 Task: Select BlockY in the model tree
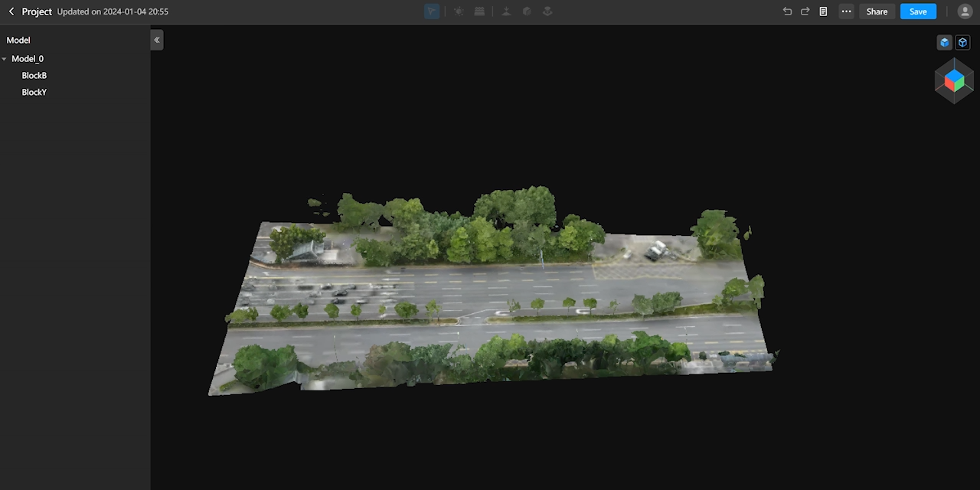click(x=34, y=93)
